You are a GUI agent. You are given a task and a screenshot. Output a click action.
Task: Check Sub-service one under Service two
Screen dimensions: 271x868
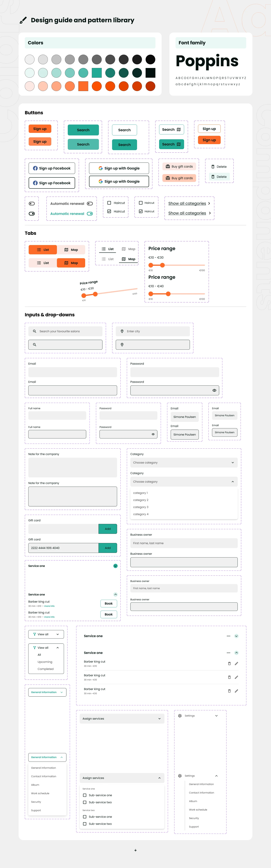click(x=85, y=817)
